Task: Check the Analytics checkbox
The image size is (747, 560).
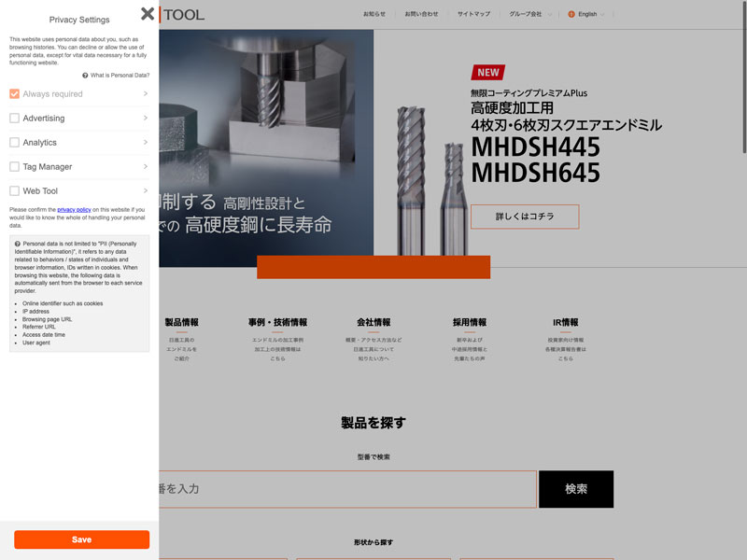Action: click(14, 143)
